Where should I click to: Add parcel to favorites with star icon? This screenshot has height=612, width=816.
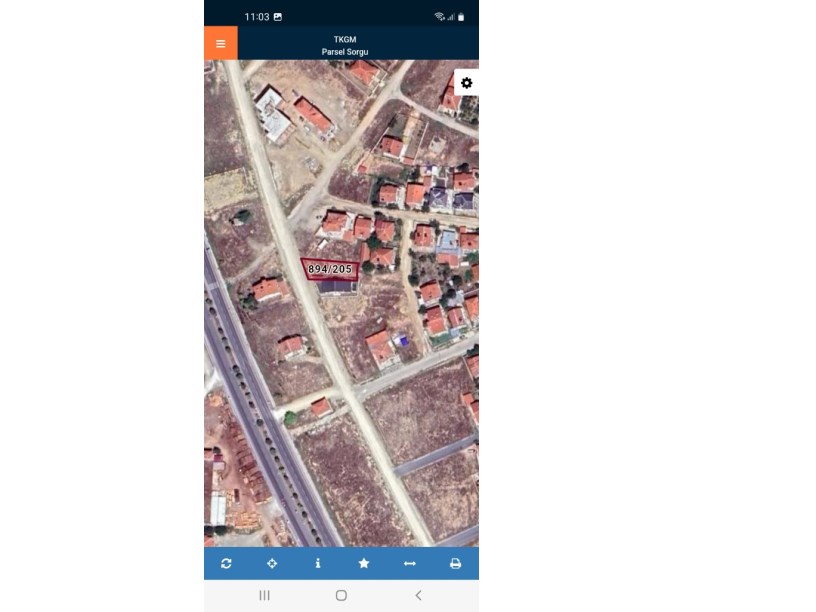pos(364,563)
